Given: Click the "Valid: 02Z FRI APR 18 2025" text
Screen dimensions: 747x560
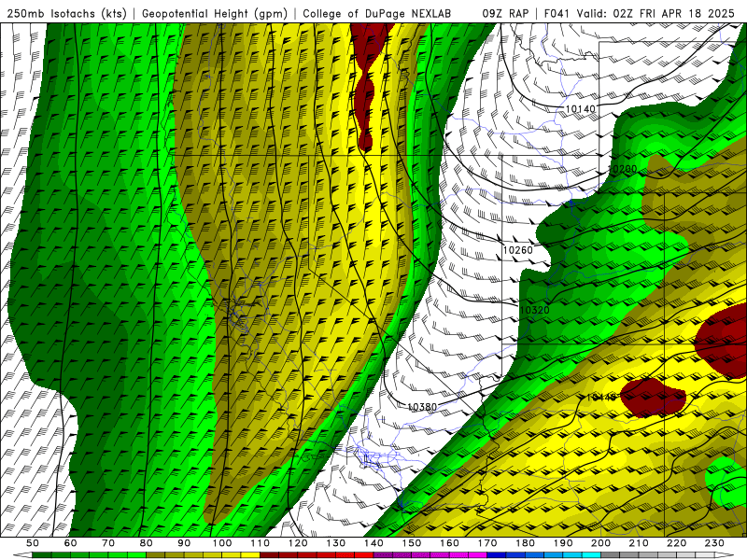Looking at the screenshot, I should [x=655, y=13].
